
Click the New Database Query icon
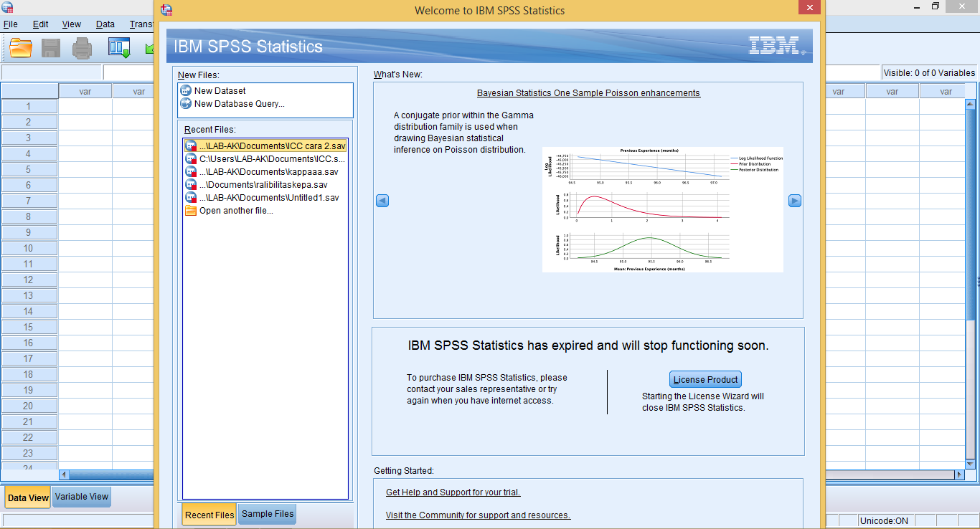pos(186,104)
